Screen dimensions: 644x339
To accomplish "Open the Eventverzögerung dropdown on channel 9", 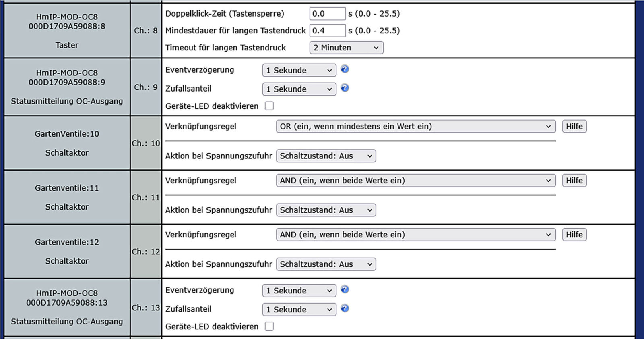I will pyautogui.click(x=299, y=70).
